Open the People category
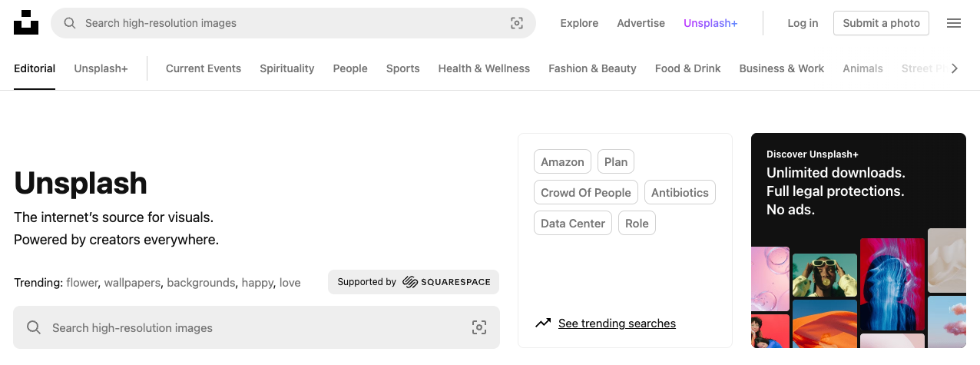980x365 pixels. coord(350,68)
